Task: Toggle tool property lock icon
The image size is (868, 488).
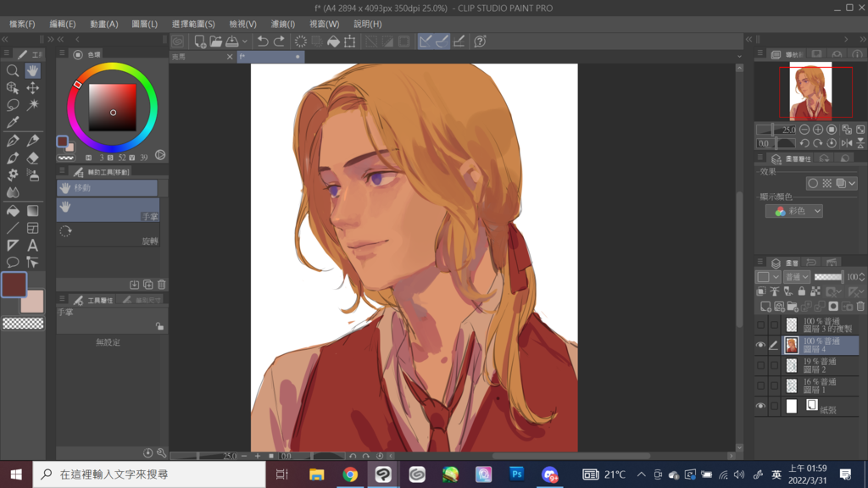Action: click(x=159, y=326)
